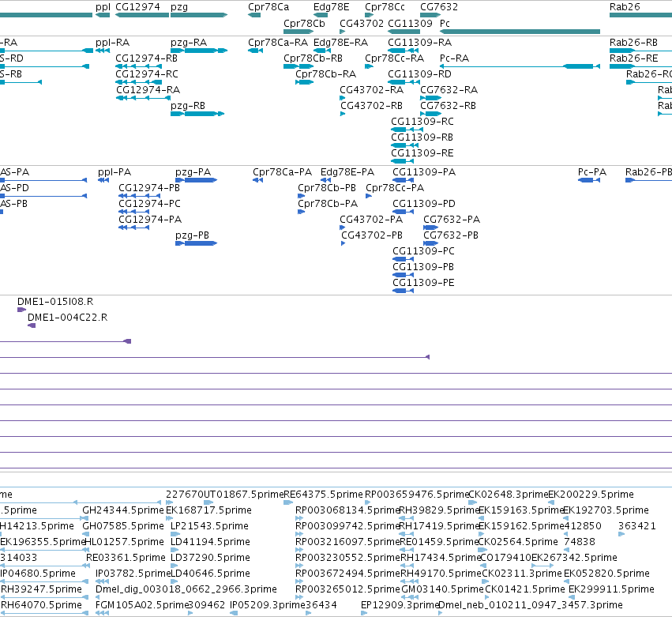Open the LP21543.5prime EST label
This screenshot has height=617, width=672.
pyautogui.click(x=210, y=526)
